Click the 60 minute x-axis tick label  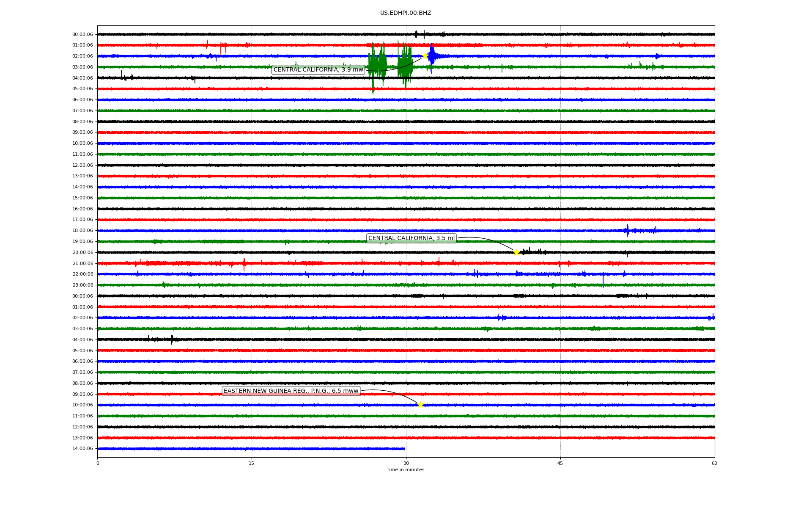coord(714,463)
